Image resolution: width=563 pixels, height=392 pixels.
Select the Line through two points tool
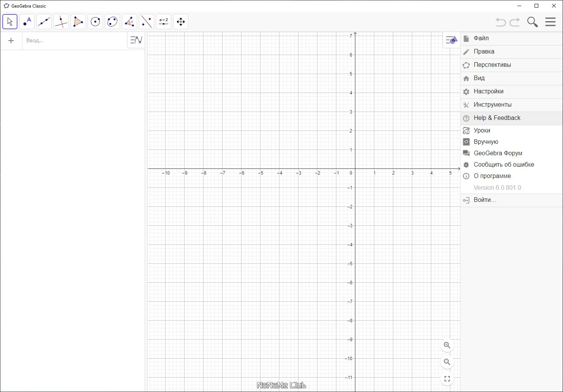tap(44, 22)
